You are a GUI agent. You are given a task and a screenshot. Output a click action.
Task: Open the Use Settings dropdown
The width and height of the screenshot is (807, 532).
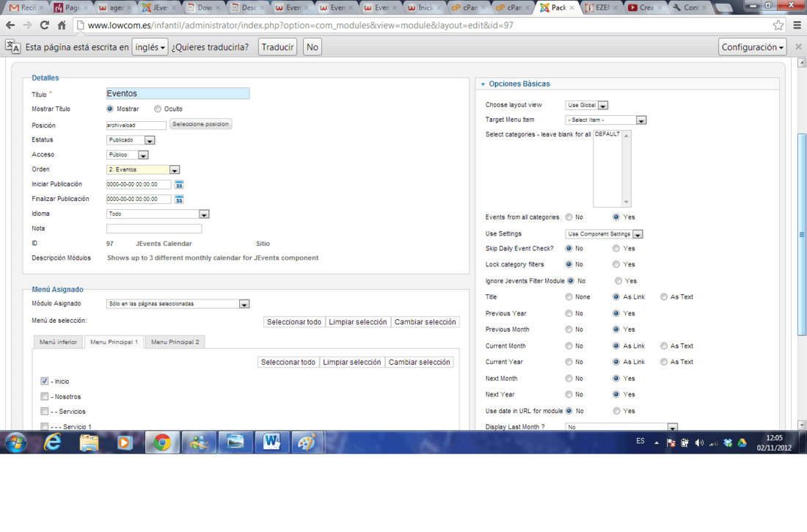coord(605,234)
